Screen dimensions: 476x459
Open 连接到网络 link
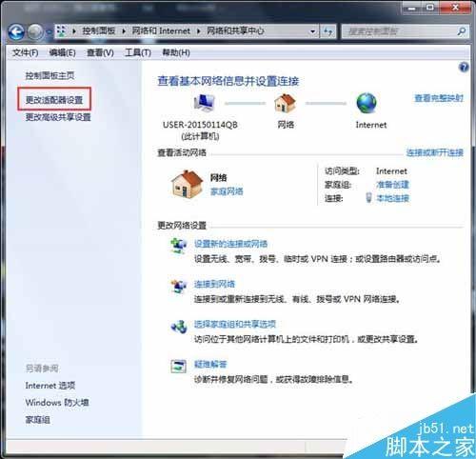click(x=214, y=284)
